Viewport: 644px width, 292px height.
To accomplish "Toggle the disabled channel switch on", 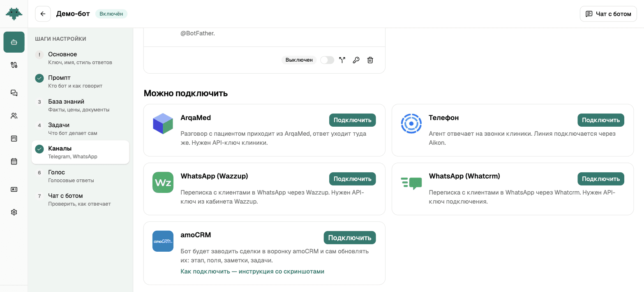I will (x=327, y=60).
